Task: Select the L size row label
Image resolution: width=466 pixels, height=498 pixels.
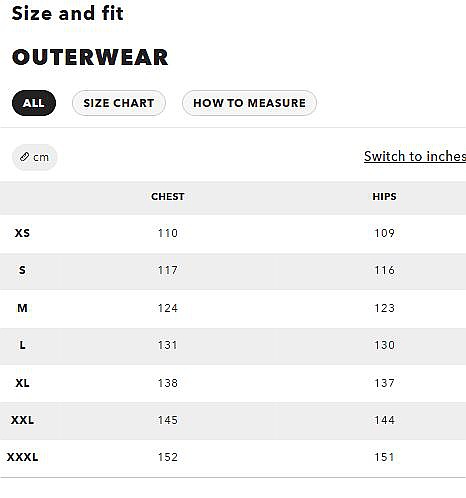Action: [x=22, y=345]
